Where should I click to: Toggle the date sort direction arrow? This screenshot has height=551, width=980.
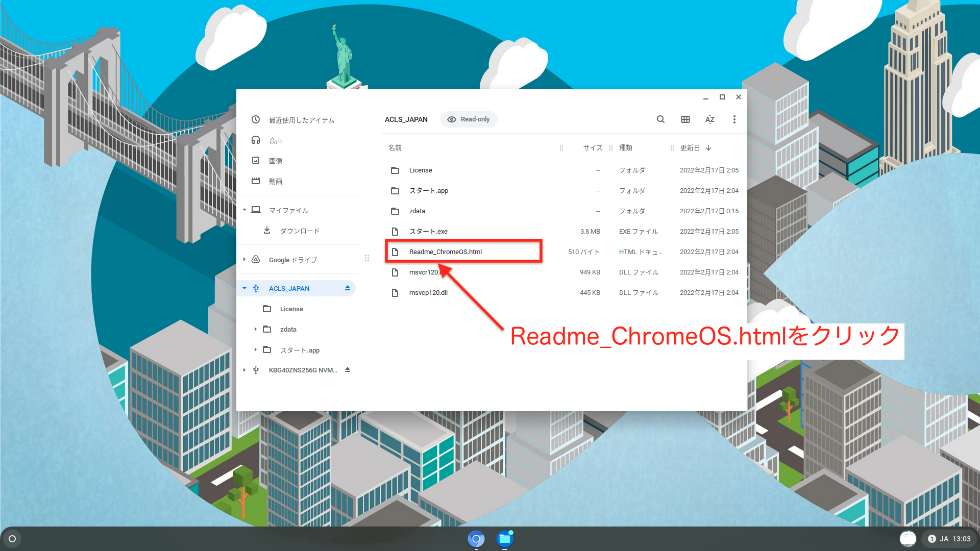pos(708,148)
